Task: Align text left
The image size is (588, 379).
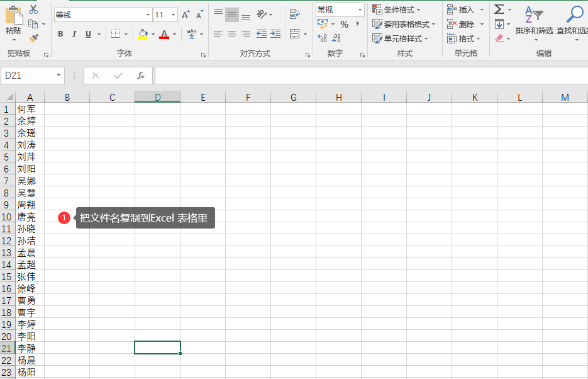Action: [x=218, y=34]
